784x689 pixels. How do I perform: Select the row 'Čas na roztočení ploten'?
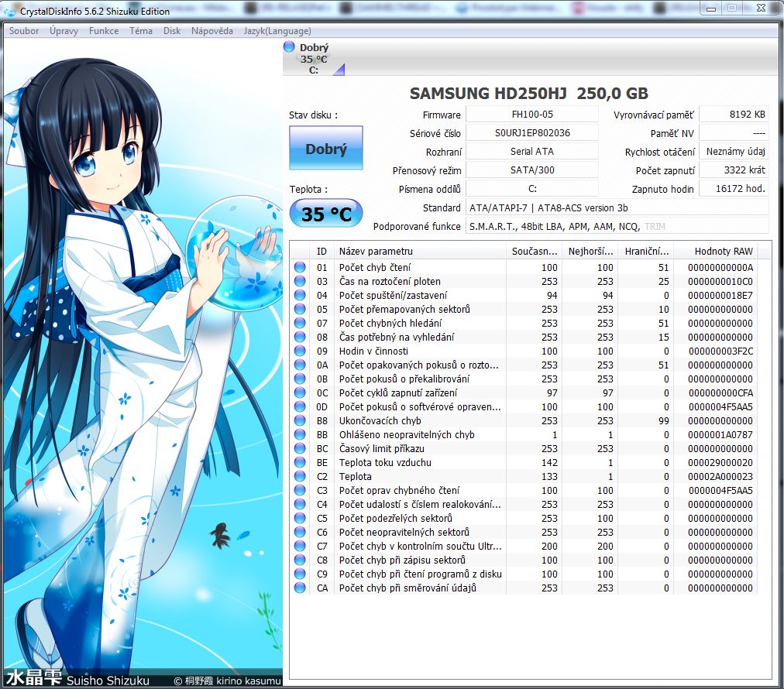[524, 281]
